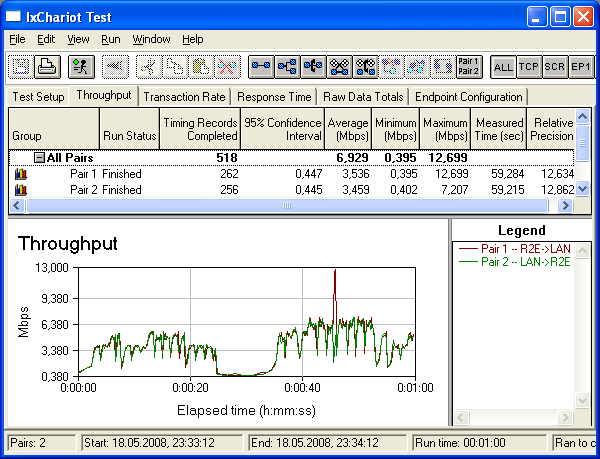Toggle the EP1 filter button

[581, 67]
